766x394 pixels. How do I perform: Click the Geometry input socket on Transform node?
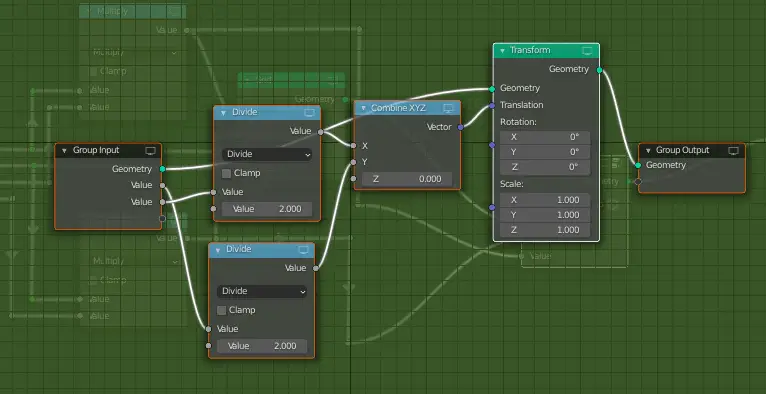tap(492, 89)
